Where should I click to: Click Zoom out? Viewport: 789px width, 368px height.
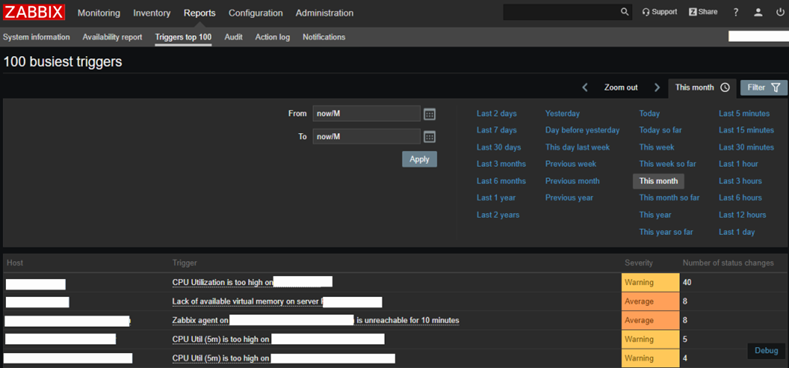point(621,88)
